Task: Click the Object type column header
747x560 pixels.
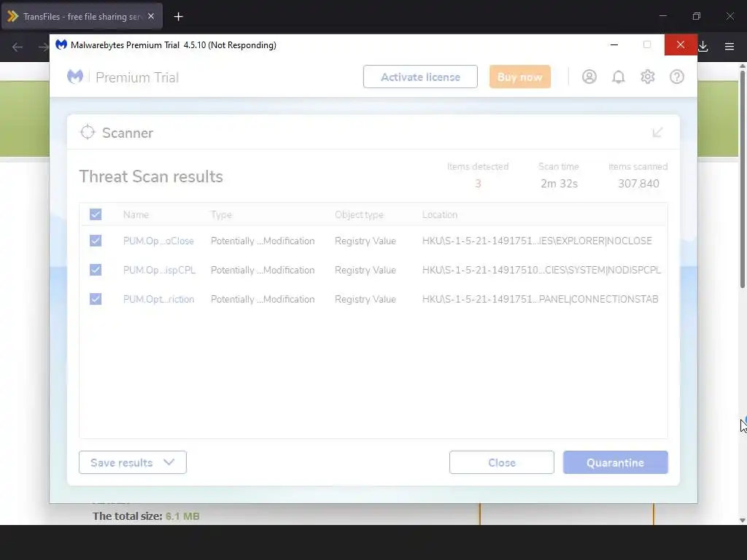Action: pyautogui.click(x=359, y=215)
